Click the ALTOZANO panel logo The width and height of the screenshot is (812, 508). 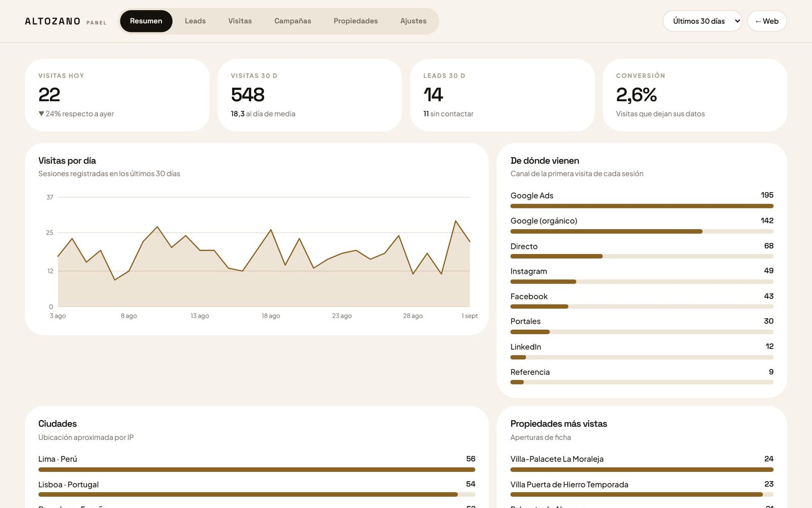point(65,21)
